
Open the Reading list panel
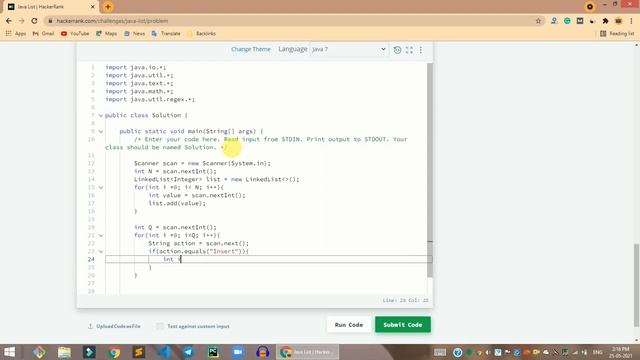point(617,33)
